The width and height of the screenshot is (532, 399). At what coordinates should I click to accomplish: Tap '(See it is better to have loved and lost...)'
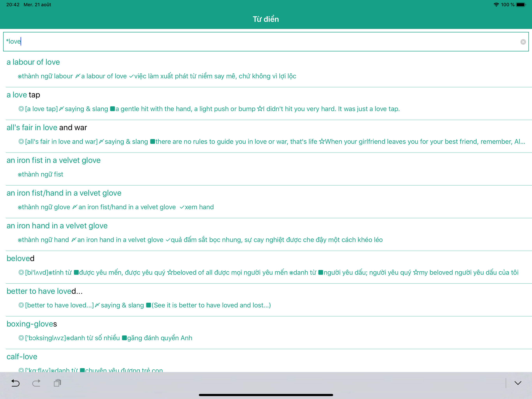[211, 305]
